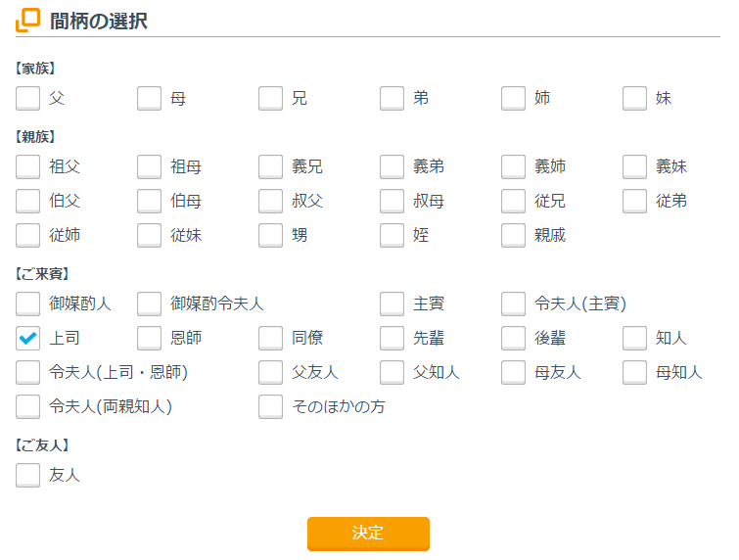
Task: Select the 叔母 checkbox
Action: point(393,201)
